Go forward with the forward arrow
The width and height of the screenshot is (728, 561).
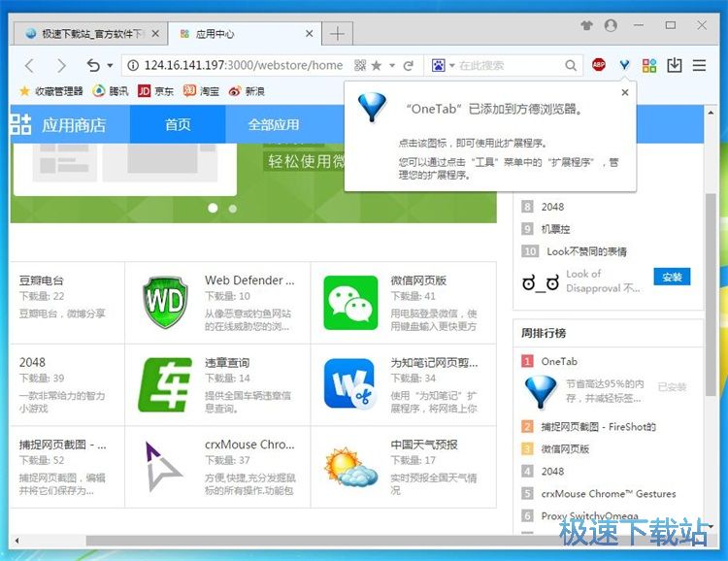pos(61,65)
